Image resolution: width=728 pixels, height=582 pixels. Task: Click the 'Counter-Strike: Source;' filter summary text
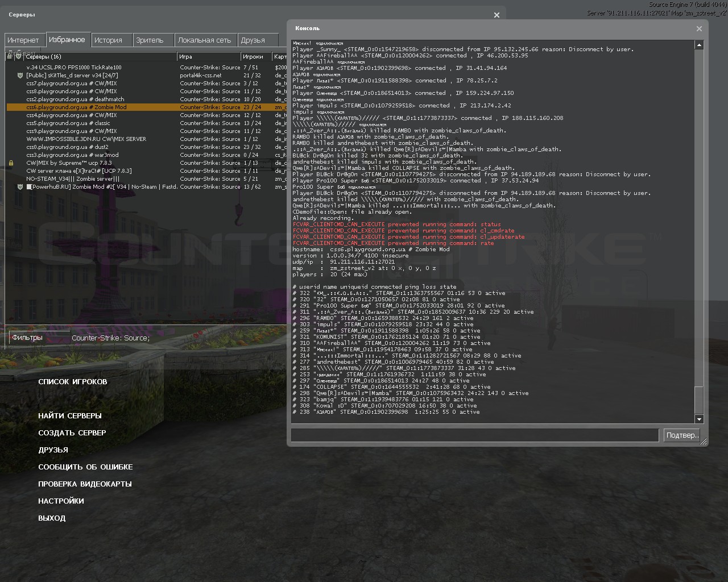[111, 338]
